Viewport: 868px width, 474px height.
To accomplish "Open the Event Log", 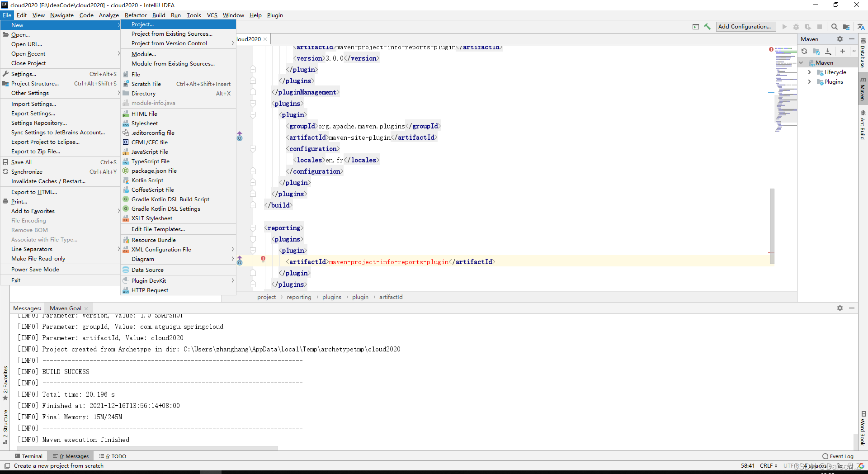I will tap(838, 456).
